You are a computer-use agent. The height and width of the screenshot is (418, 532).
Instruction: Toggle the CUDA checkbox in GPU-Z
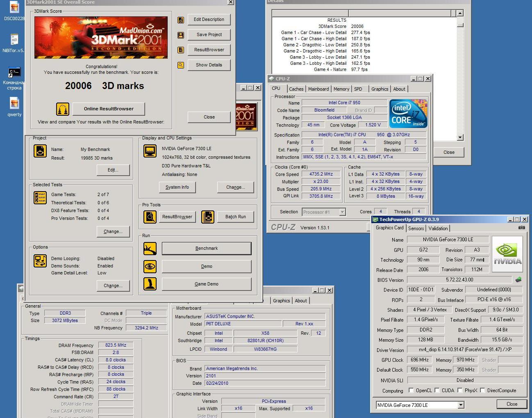coord(437,391)
